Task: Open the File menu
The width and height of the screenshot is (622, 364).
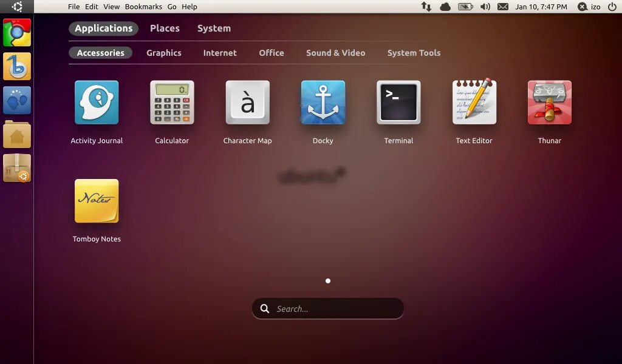Action: click(73, 6)
